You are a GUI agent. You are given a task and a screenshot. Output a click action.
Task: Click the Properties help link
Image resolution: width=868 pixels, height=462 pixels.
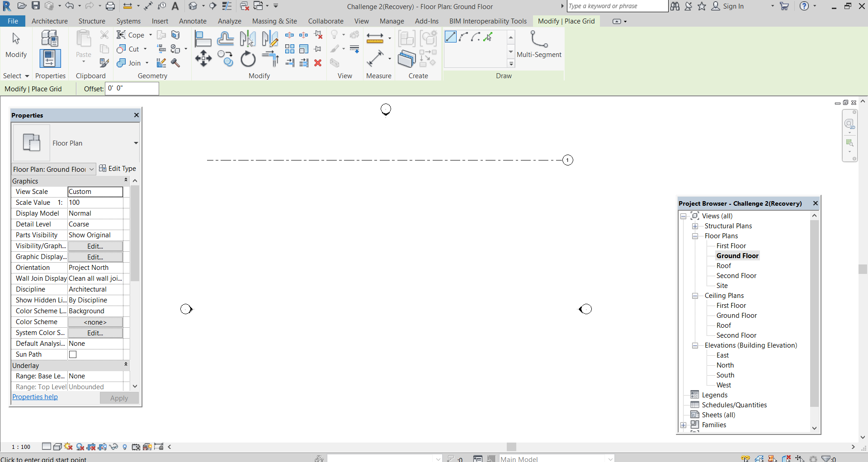tap(35, 397)
